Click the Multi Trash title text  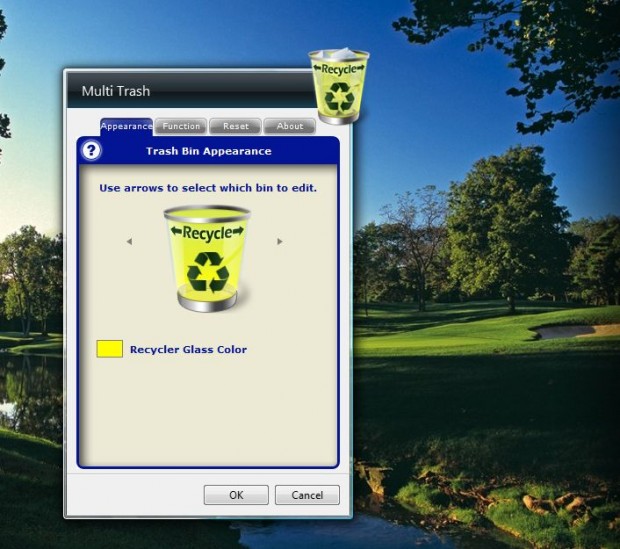click(116, 91)
